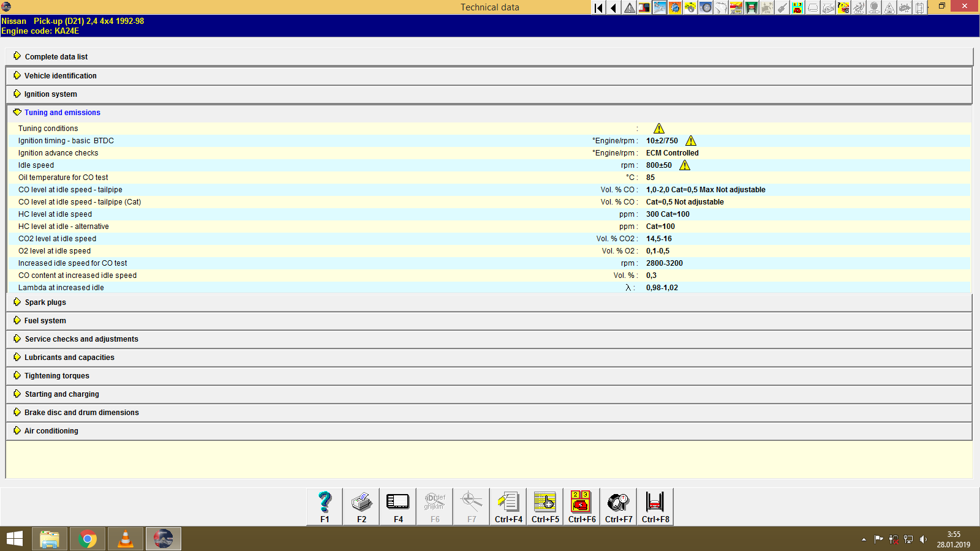Click the warning triangle beside the idle speed value
Image resolution: width=980 pixels, height=551 pixels.
click(685, 165)
